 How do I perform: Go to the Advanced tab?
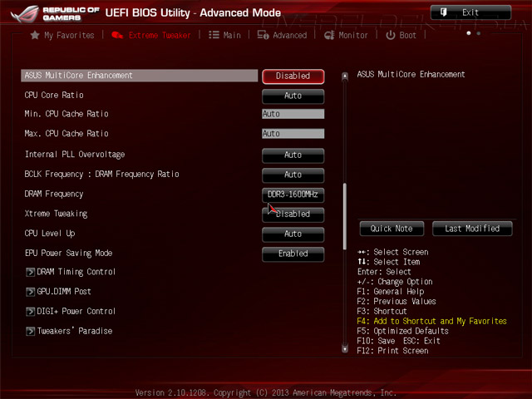click(282, 35)
